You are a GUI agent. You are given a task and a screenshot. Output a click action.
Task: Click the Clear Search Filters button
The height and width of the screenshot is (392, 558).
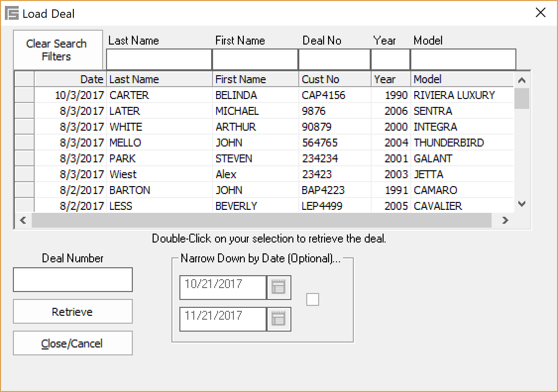pos(56,50)
